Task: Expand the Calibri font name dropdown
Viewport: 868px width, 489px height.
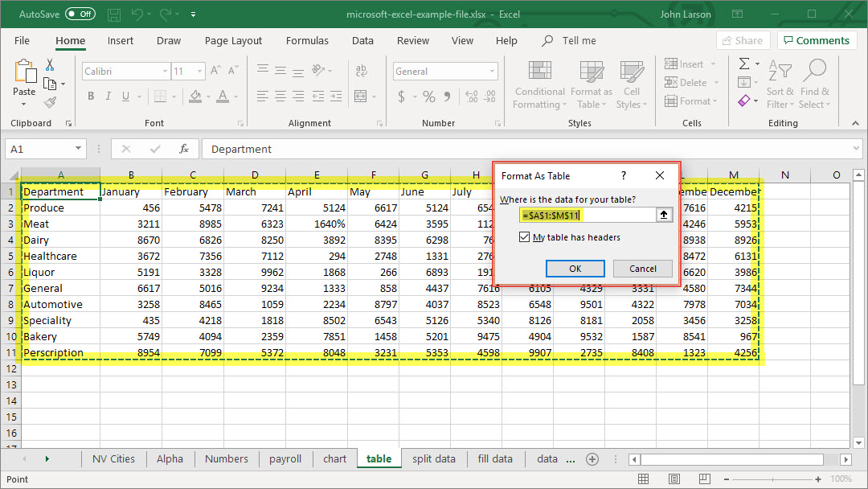Action: [163, 72]
